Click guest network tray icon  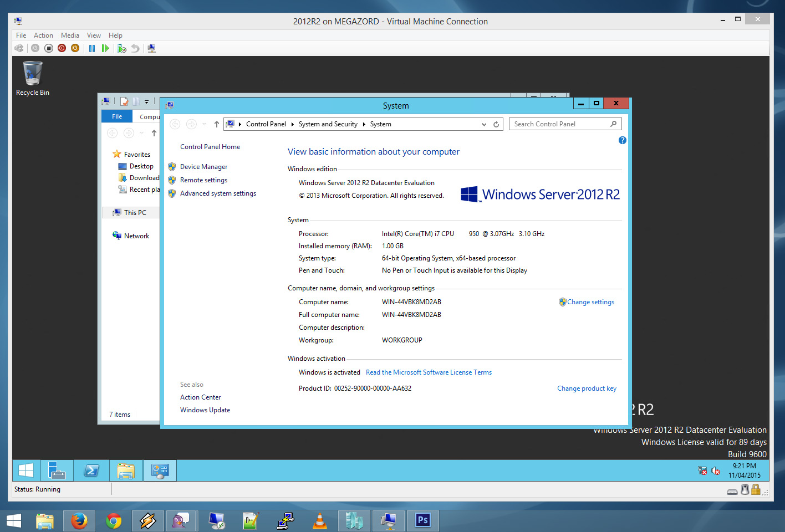702,470
